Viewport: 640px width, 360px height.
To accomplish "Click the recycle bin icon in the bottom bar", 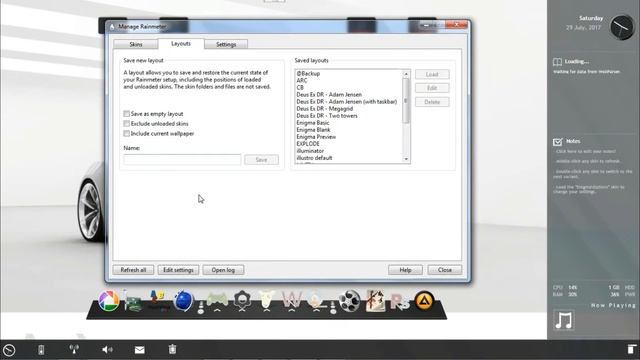I will [172, 349].
